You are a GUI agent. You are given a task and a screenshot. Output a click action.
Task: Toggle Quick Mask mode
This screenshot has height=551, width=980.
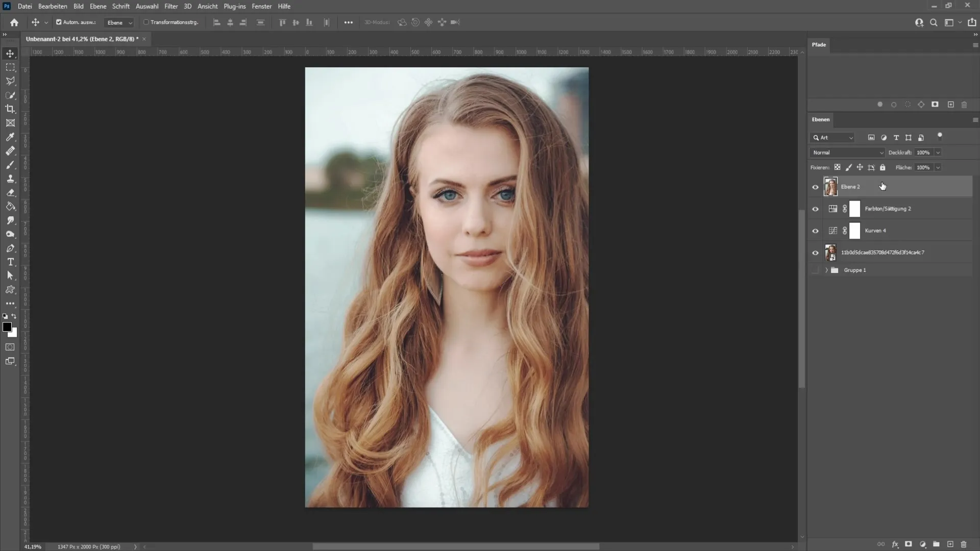pyautogui.click(x=10, y=347)
